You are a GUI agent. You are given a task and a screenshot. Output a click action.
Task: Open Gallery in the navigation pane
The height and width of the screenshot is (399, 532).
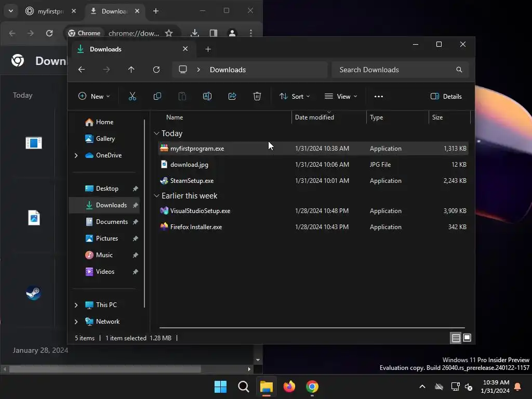(x=105, y=139)
